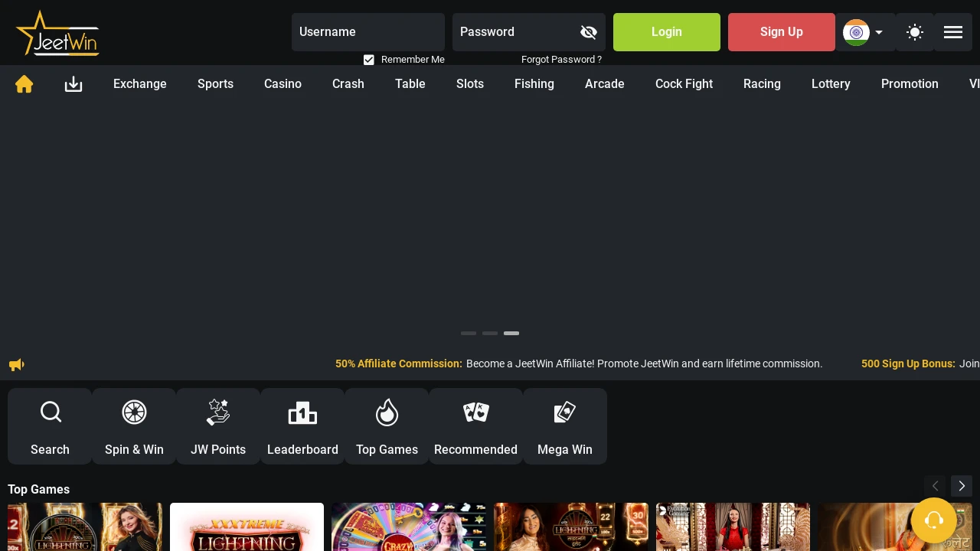980x551 pixels.
Task: Open the Slots menu
Action: pos(470,84)
